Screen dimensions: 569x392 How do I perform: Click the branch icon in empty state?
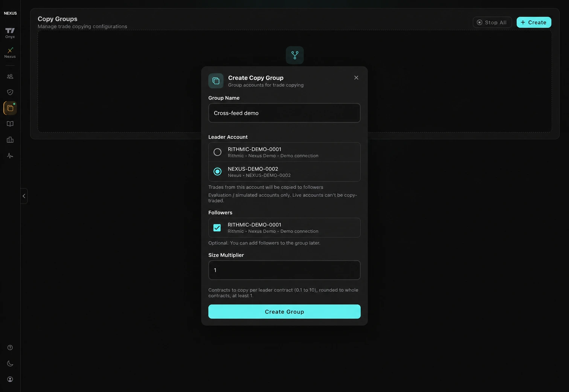point(295,55)
